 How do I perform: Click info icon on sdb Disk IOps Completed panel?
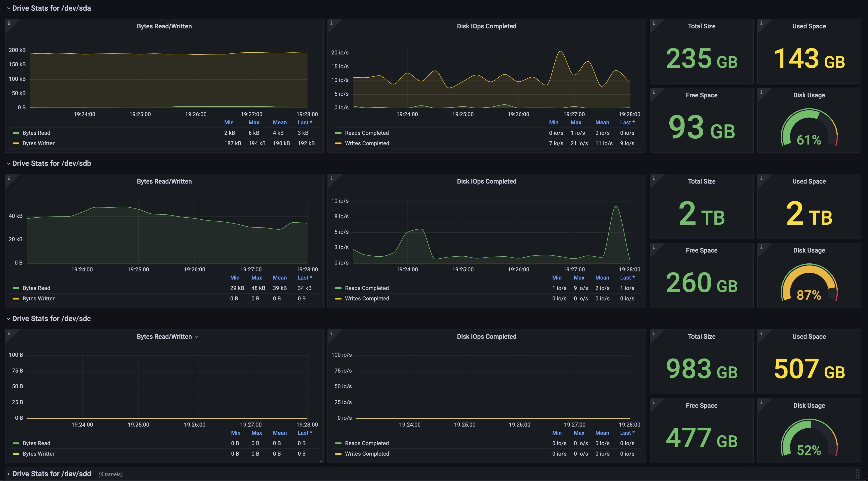point(331,178)
